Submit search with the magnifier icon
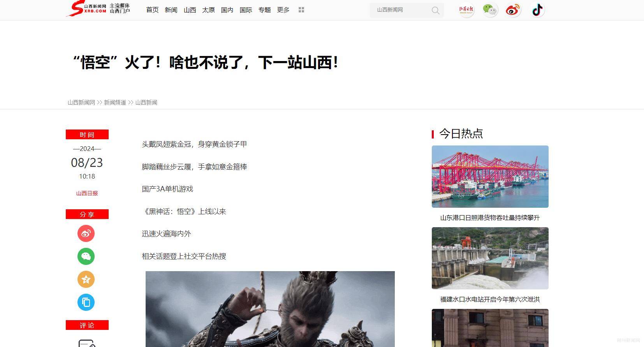This screenshot has height=347, width=644. pyautogui.click(x=435, y=10)
